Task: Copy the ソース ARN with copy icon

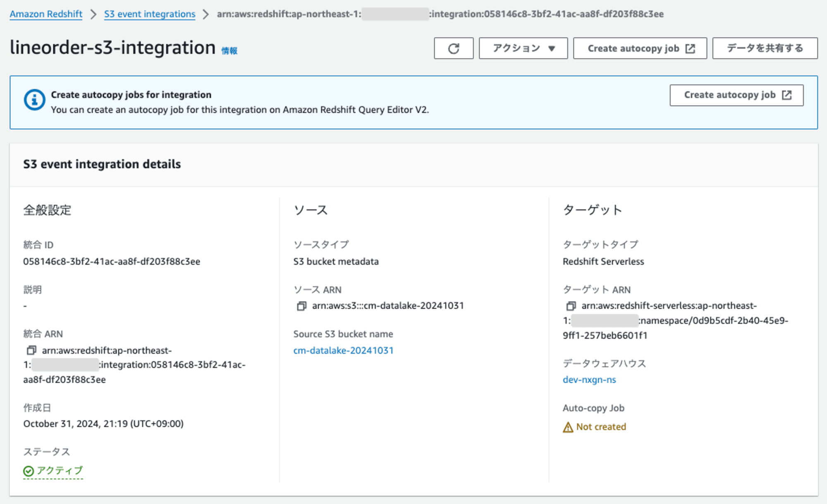Action: pos(301,306)
